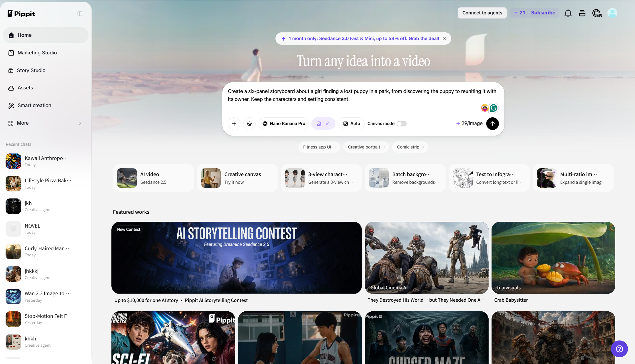The image size is (635, 364).
Task: Open the khkh chat
Action: pyautogui.click(x=46, y=342)
